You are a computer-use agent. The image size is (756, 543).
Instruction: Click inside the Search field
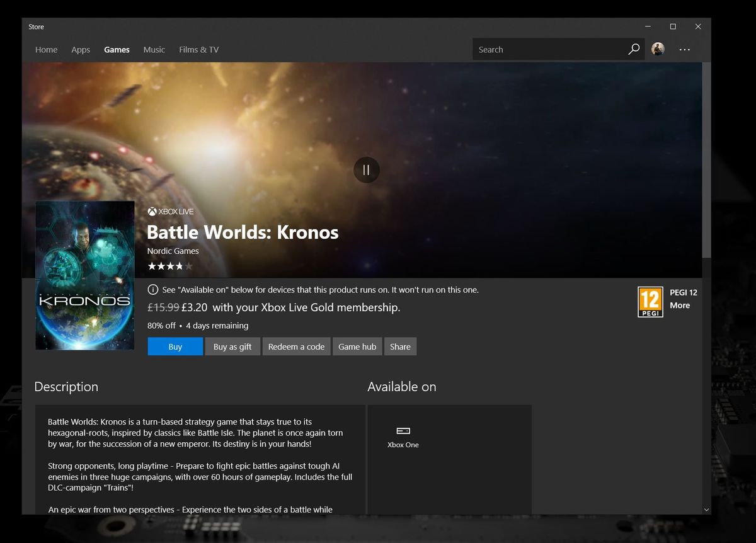pyautogui.click(x=542, y=49)
